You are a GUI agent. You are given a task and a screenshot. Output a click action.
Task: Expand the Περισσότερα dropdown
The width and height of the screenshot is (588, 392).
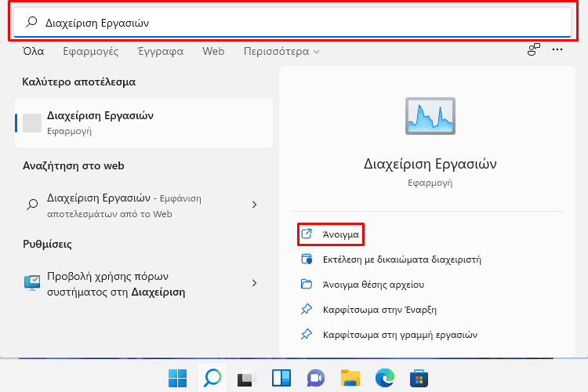[281, 51]
